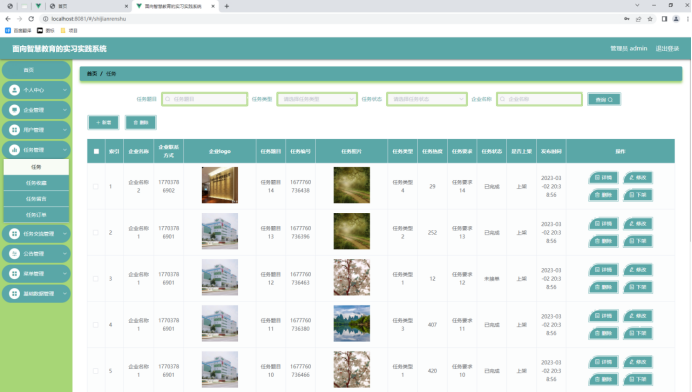Click the 公告管理 icon in sidebar
The image size is (692, 392).
pos(14,253)
